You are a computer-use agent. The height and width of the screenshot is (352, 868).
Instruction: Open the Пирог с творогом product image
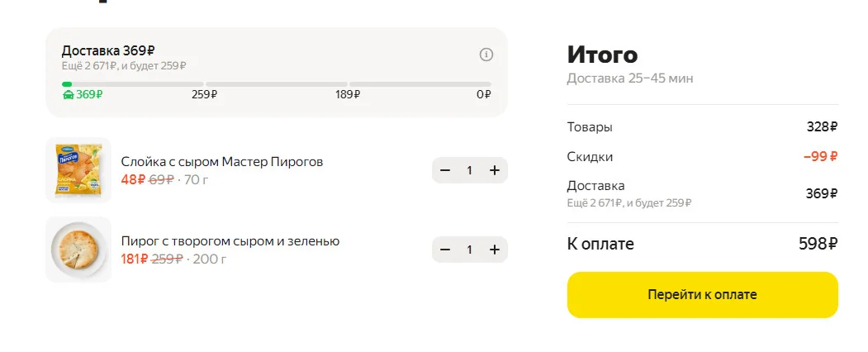click(x=78, y=250)
